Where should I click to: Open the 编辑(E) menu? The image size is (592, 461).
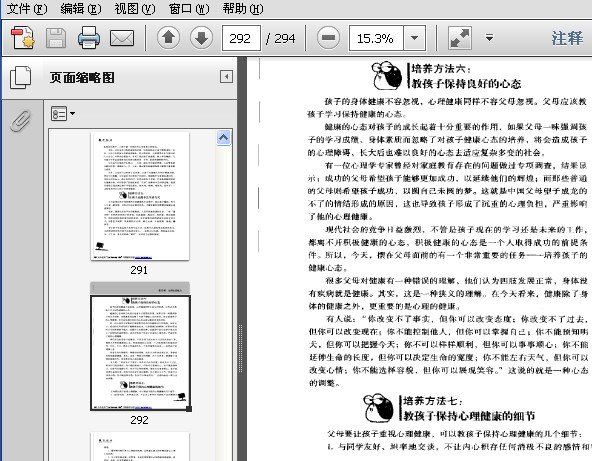click(81, 8)
